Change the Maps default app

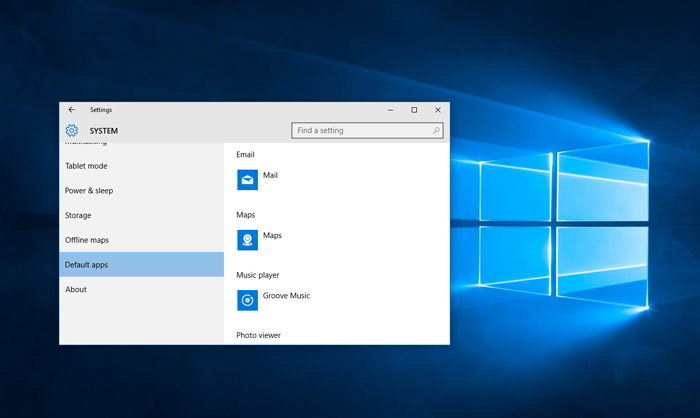coord(272,235)
